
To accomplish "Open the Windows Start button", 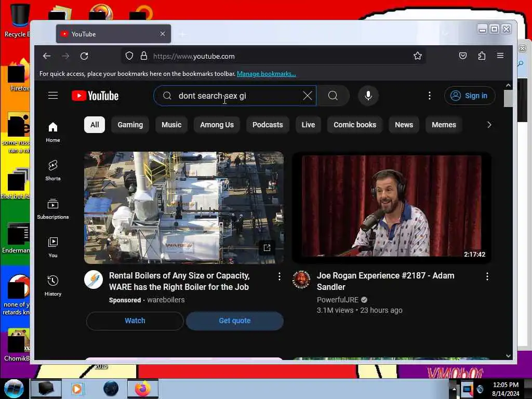I will click(x=14, y=389).
